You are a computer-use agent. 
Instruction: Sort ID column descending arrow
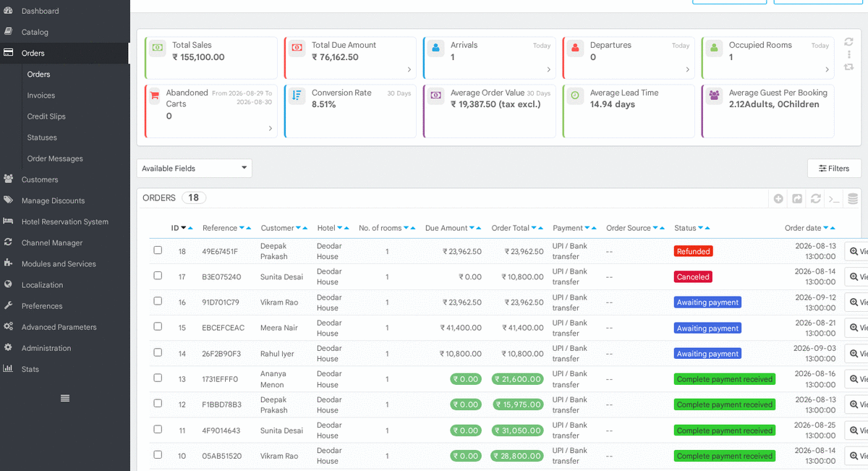pyautogui.click(x=184, y=228)
